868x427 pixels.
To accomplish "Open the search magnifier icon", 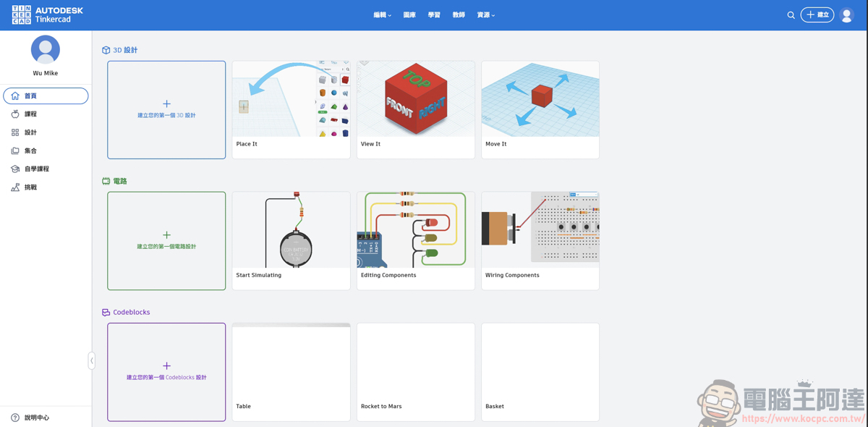I will pyautogui.click(x=791, y=14).
